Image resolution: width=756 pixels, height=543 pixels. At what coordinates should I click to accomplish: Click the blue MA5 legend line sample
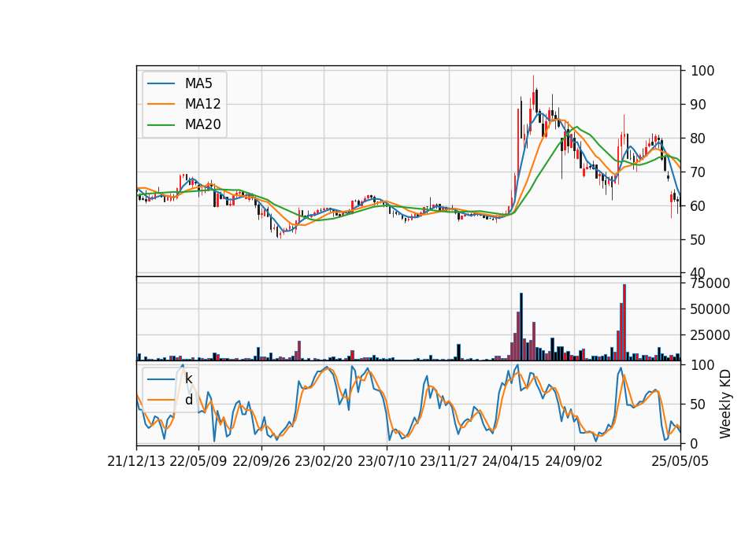point(161,83)
